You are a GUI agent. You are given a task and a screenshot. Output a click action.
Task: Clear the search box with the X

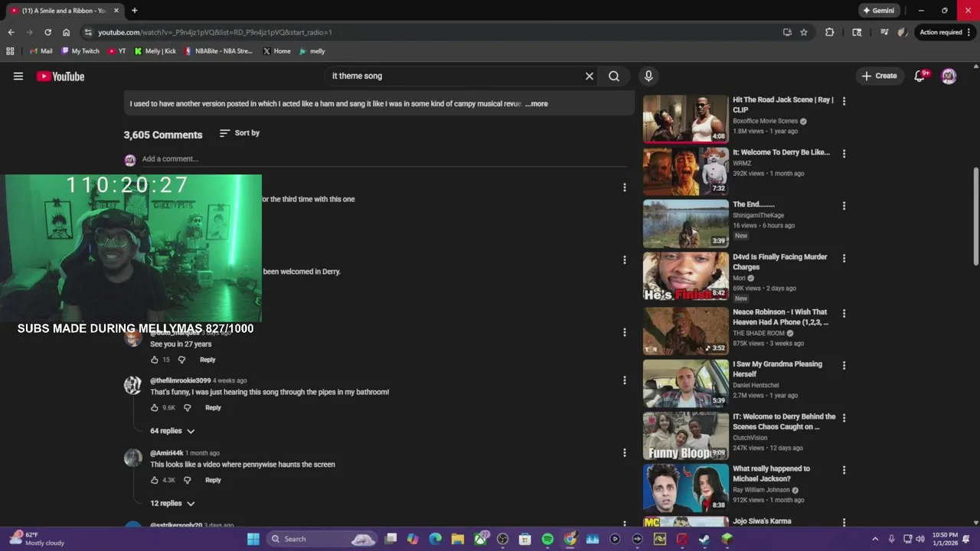[x=590, y=76]
